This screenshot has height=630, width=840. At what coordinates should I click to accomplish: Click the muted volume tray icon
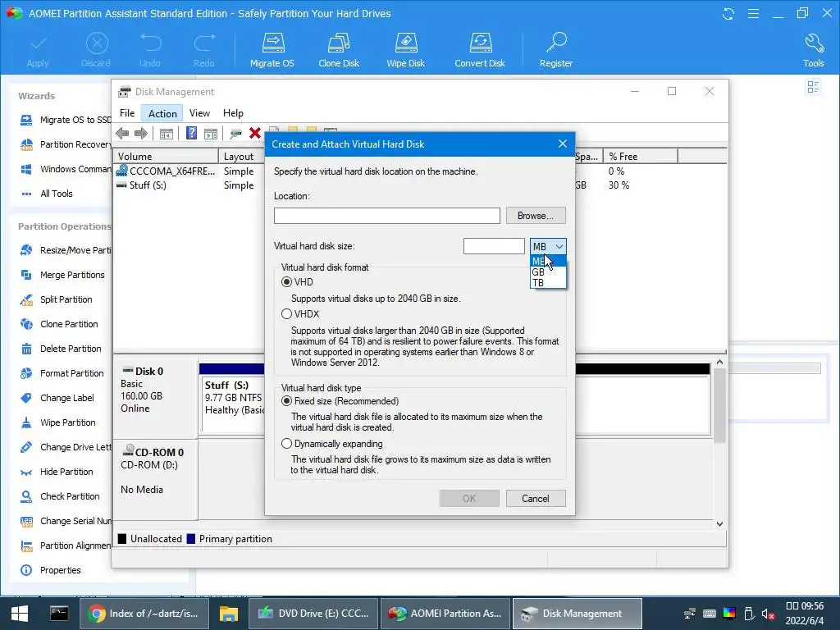768,614
